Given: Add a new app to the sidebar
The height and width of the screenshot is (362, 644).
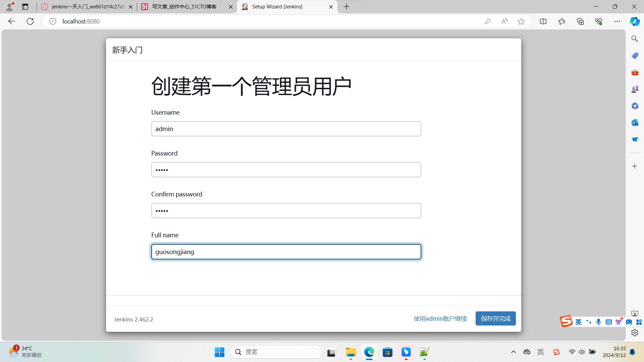Looking at the screenshot, I should (635, 166).
